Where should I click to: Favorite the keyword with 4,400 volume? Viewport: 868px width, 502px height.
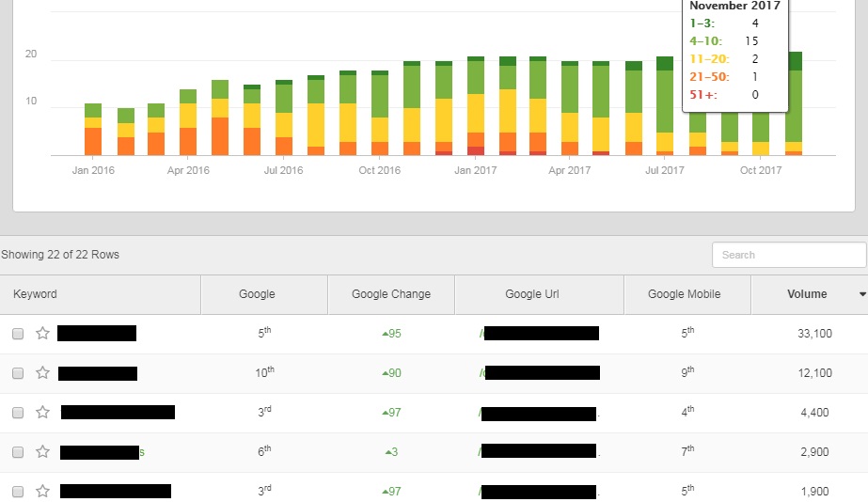click(42, 413)
